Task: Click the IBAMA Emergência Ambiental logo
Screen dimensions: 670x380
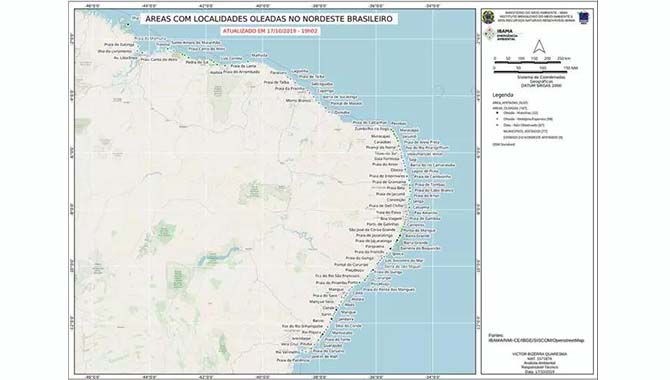Action: coord(501,34)
